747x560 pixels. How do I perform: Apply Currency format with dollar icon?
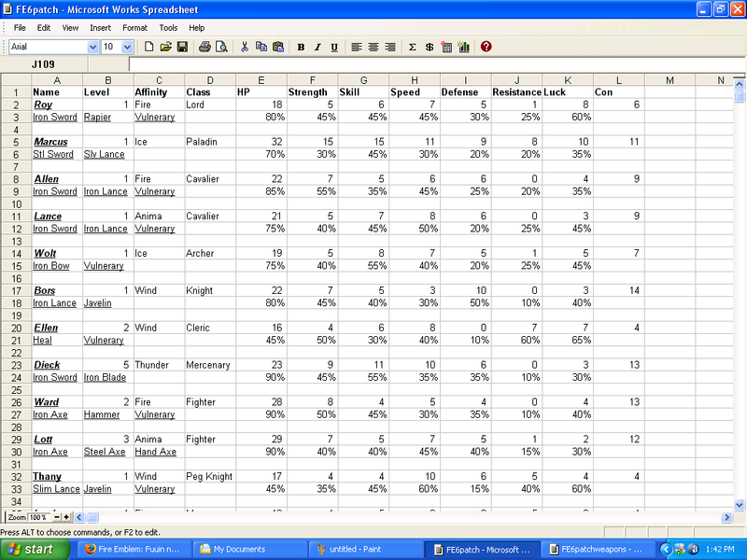pos(429,47)
